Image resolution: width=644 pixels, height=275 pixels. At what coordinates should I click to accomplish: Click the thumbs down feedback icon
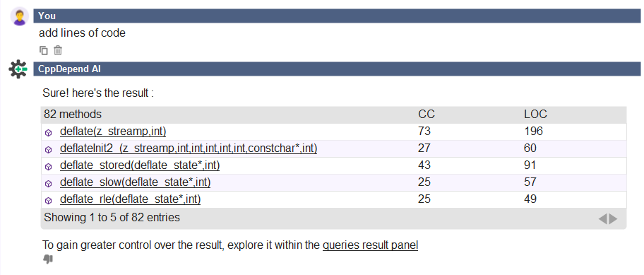tap(48, 259)
